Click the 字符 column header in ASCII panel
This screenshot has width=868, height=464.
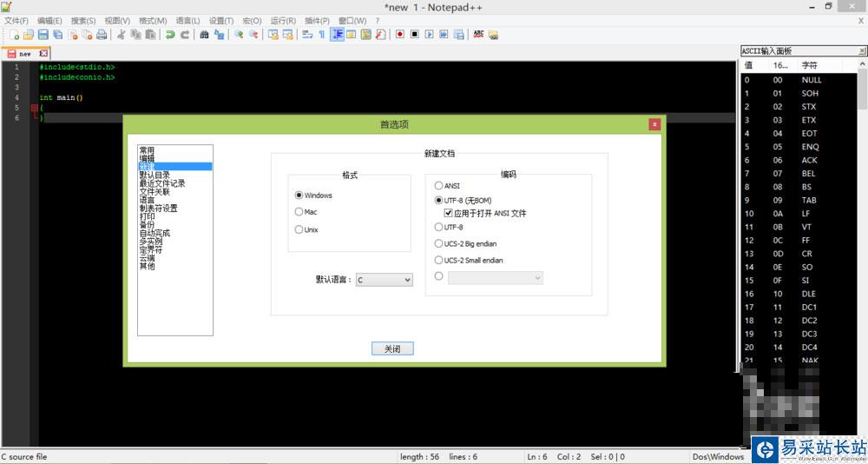[809, 65]
